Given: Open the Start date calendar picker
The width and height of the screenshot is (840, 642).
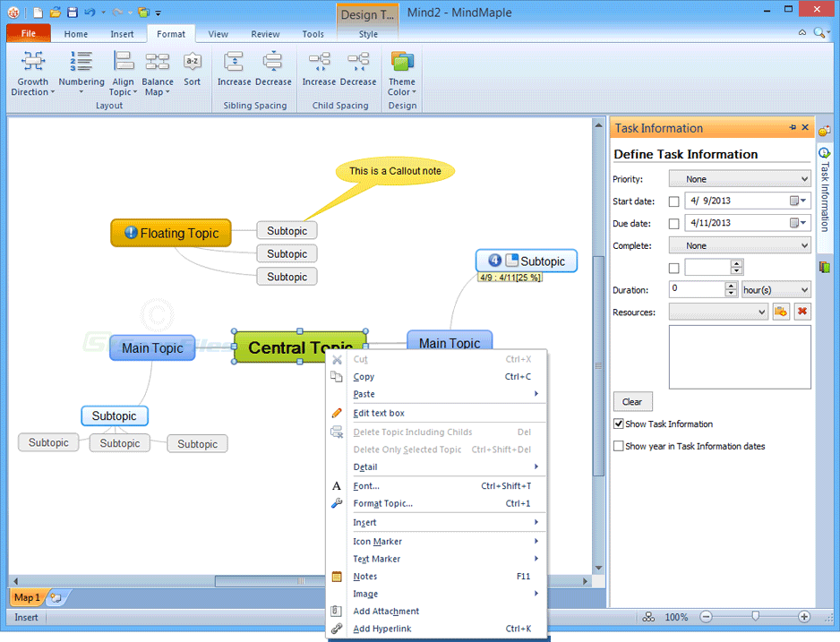Looking at the screenshot, I should pos(798,201).
